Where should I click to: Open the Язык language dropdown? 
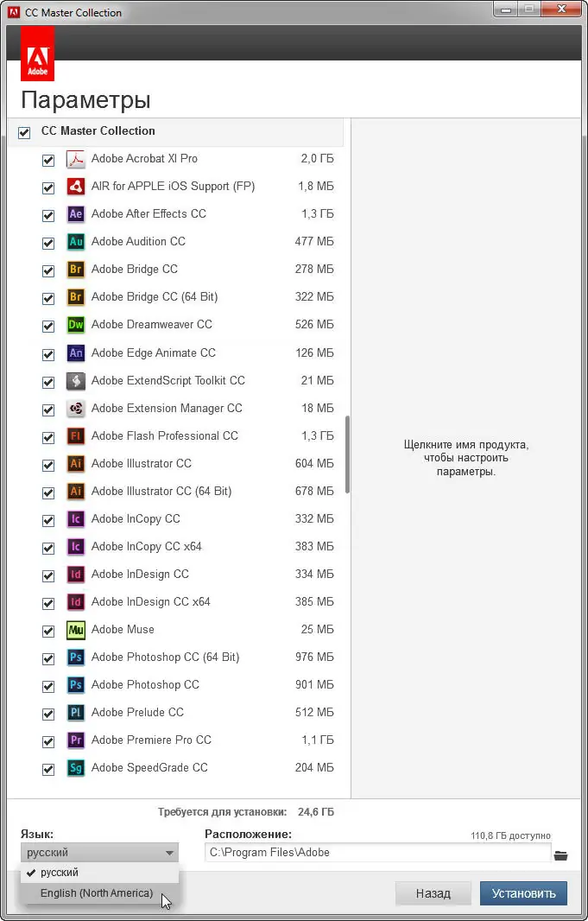point(99,853)
